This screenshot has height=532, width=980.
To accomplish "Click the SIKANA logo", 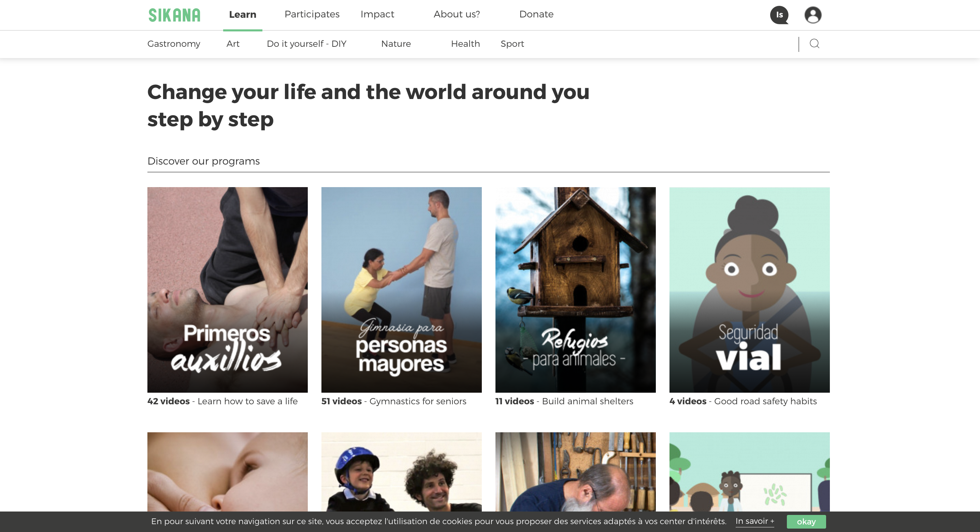I will pos(174,15).
